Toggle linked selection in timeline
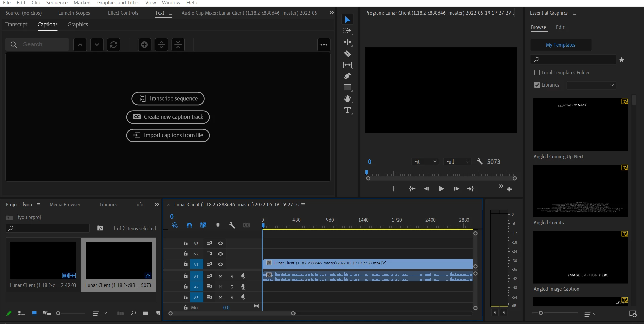644x324 pixels. click(203, 225)
